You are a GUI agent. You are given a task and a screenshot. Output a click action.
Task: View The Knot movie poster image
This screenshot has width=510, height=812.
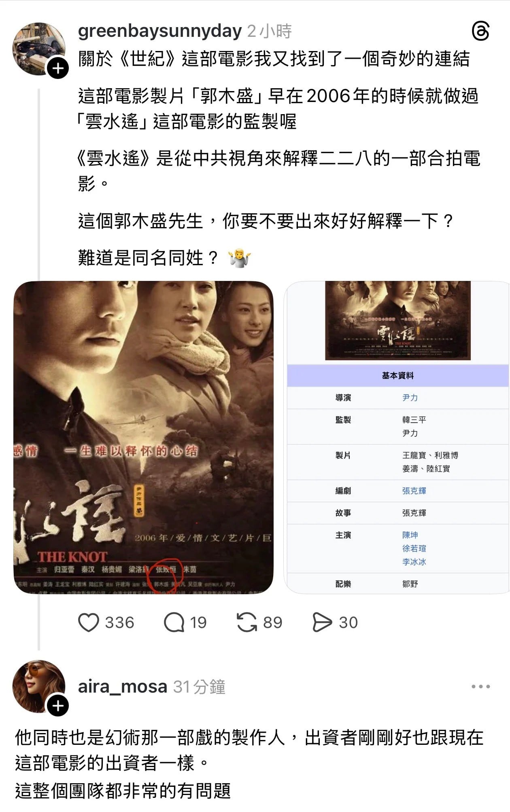[143, 437]
